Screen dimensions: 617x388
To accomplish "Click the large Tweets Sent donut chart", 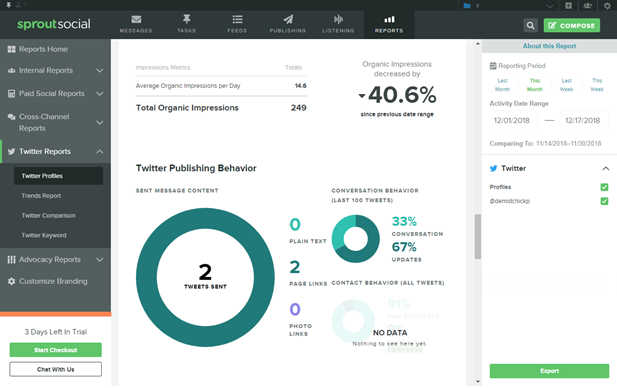I will pyautogui.click(x=205, y=277).
